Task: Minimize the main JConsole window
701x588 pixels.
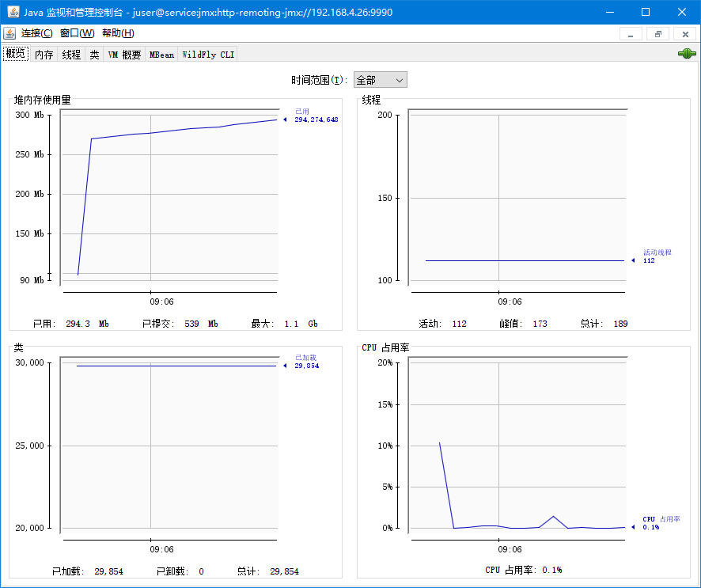Action: click(610, 12)
